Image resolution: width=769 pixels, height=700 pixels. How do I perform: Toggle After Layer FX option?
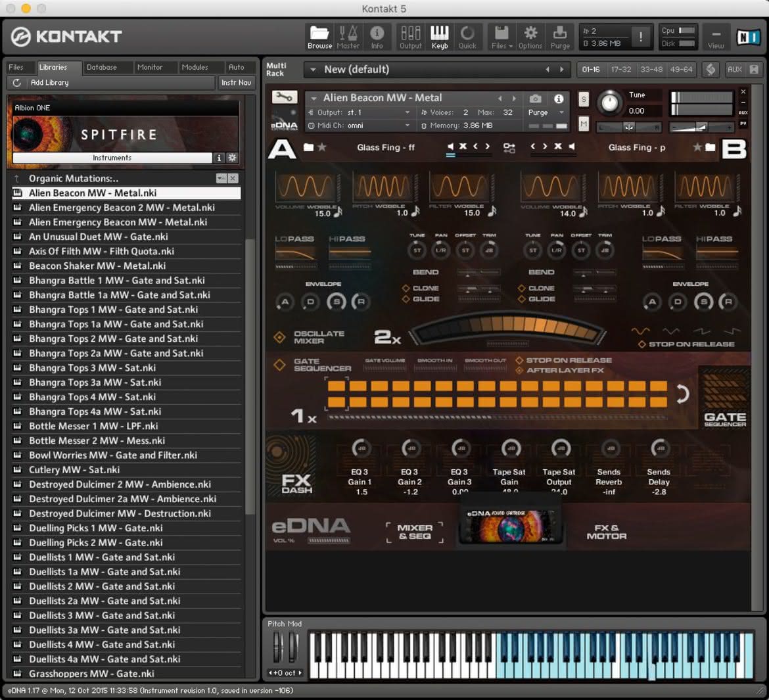[519, 370]
